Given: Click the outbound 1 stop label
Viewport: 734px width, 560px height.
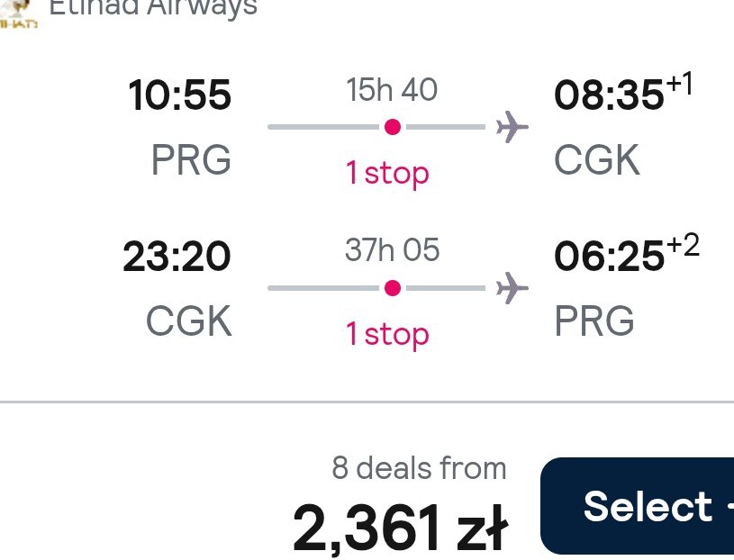Looking at the screenshot, I should click(387, 173).
